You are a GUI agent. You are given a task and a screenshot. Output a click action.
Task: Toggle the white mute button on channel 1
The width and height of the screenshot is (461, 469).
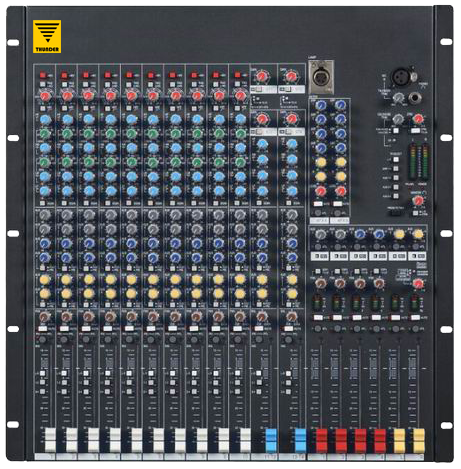(x=43, y=329)
